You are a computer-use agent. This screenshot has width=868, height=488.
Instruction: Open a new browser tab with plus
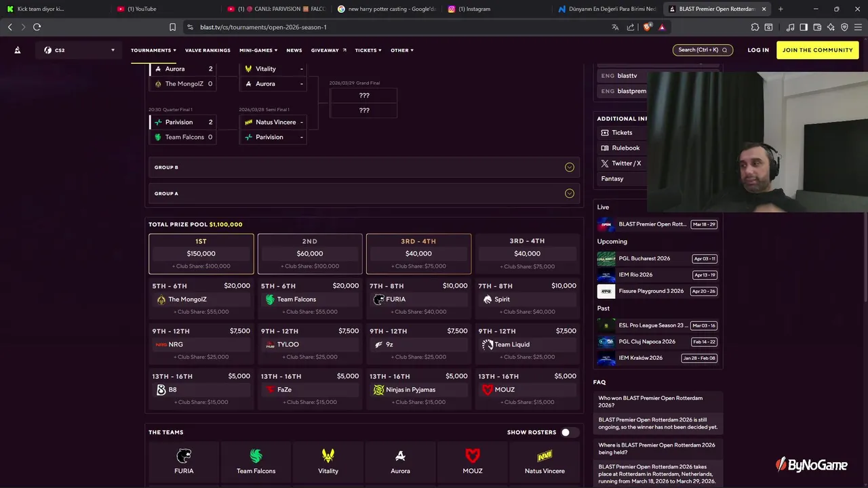(781, 9)
